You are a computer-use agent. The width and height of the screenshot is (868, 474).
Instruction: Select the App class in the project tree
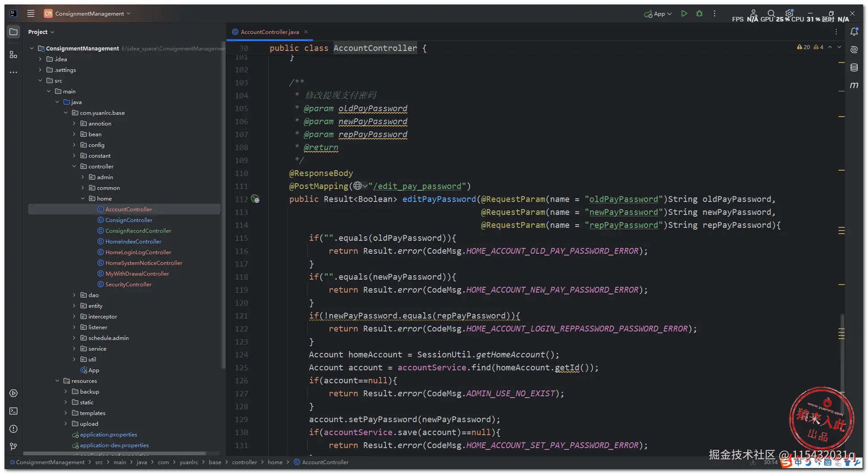coord(93,370)
